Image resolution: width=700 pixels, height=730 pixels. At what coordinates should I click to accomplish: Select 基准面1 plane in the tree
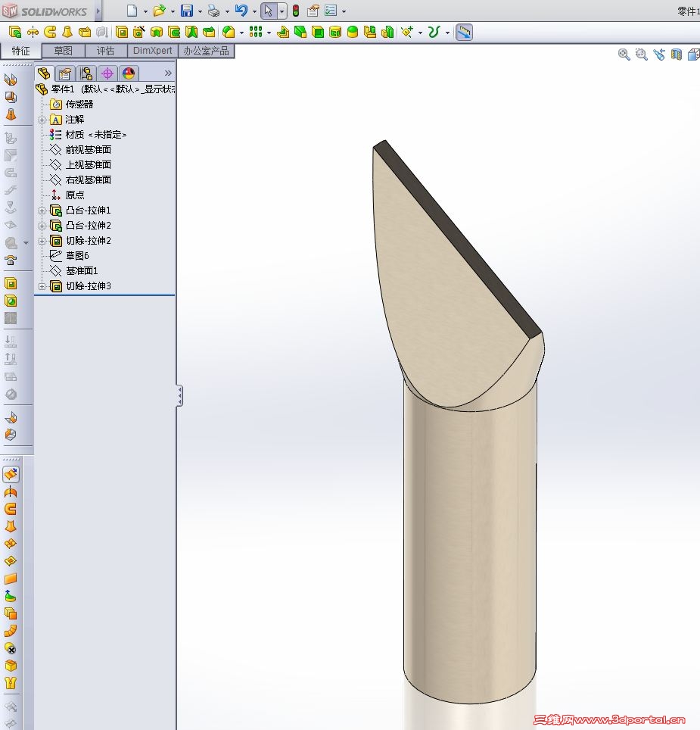point(82,271)
